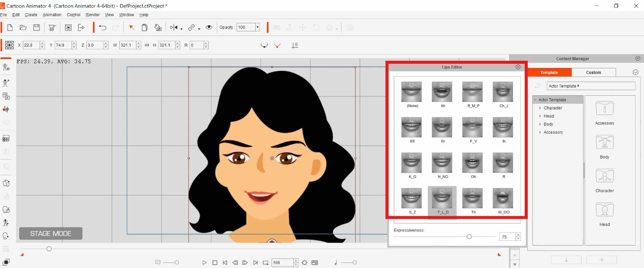The width and height of the screenshot is (644, 268).
Task: Click the Expressiveness slider handle
Action: (x=469, y=237)
